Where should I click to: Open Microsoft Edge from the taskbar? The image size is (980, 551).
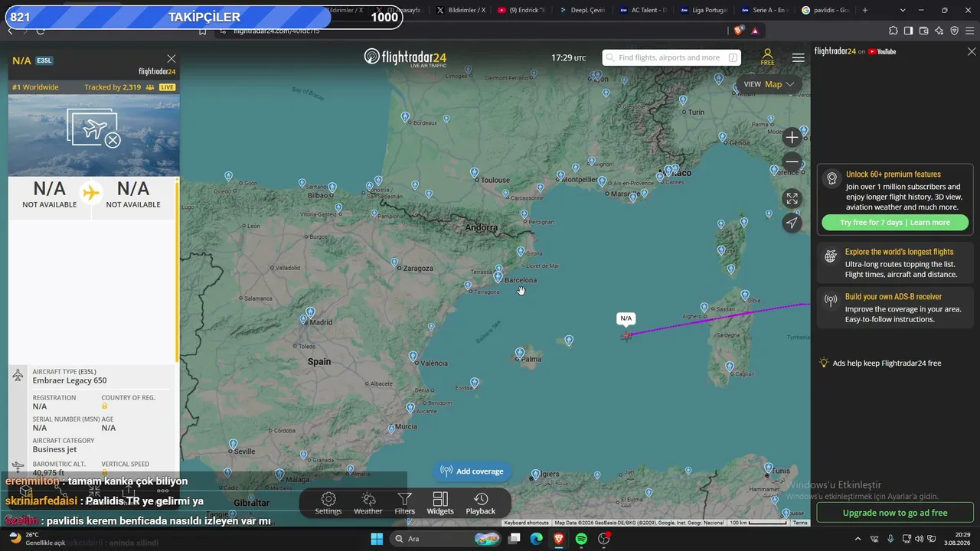(537, 539)
